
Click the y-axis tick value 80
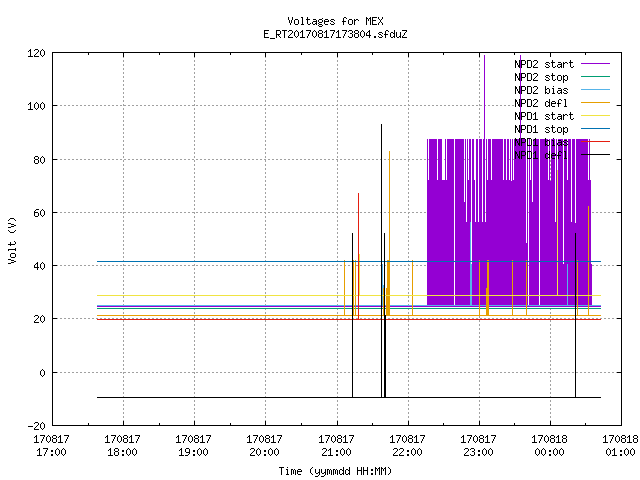tap(39, 160)
